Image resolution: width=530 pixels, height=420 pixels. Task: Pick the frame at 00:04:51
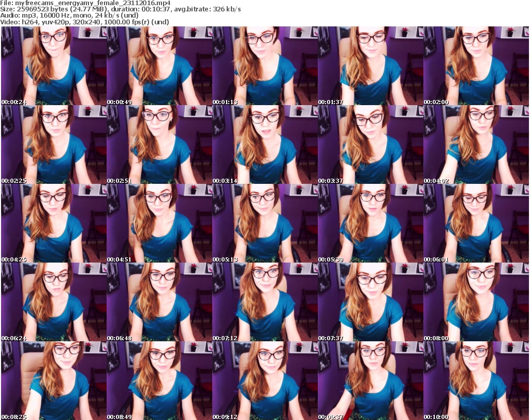coord(159,223)
